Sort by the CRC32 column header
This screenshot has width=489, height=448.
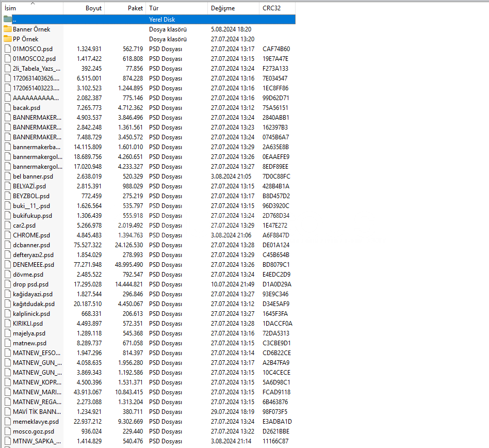(277, 8)
